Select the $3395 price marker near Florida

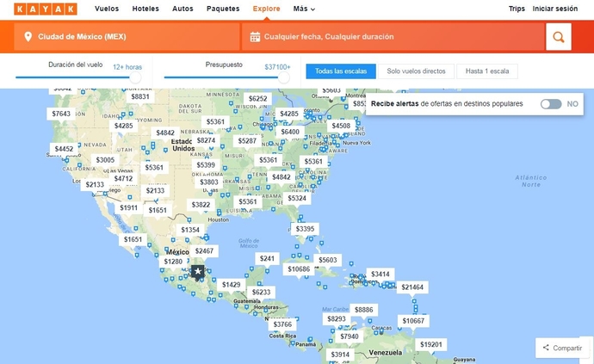point(306,229)
